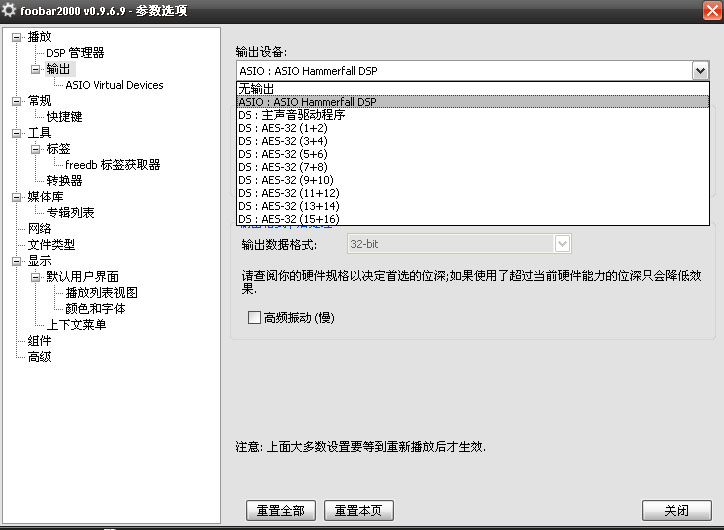Collapse the 输出 tree node
This screenshot has height=530, width=724.
pyautogui.click(x=36, y=69)
